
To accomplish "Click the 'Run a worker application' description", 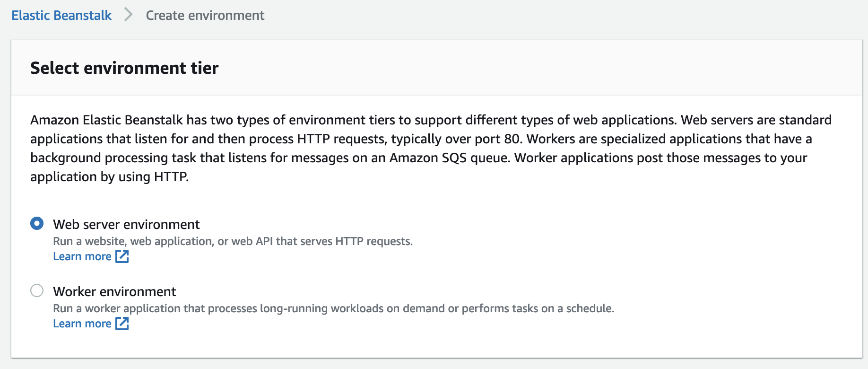I will click(333, 308).
